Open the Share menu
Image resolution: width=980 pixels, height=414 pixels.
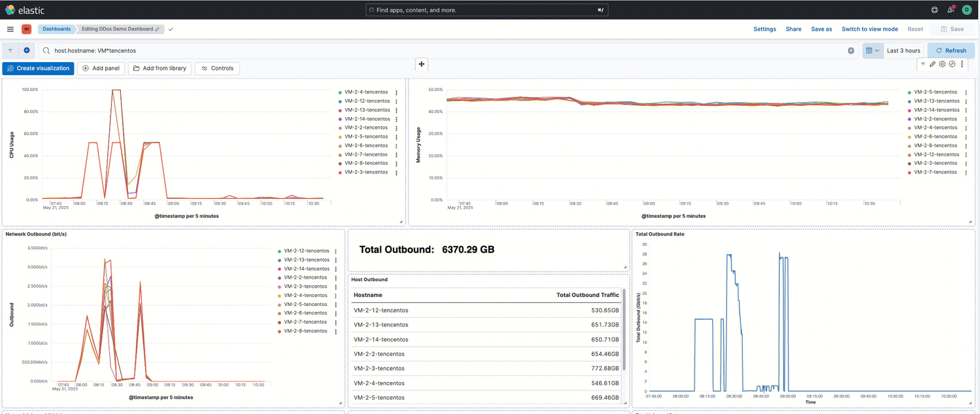coord(793,29)
